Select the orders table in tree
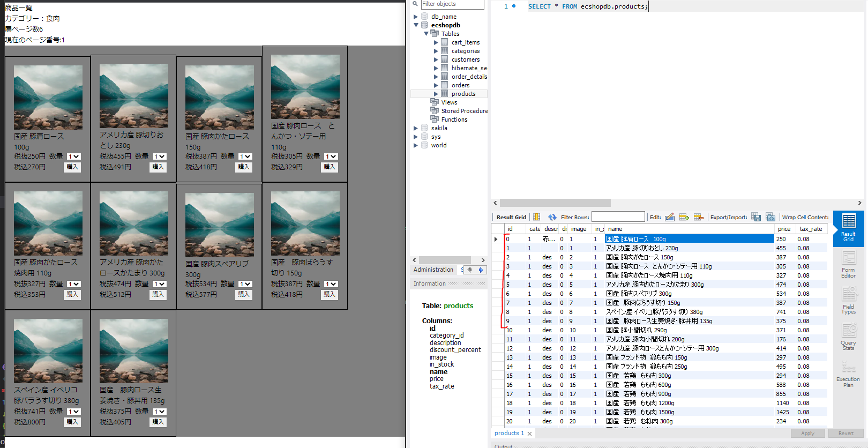Image resolution: width=868 pixels, height=448 pixels. coord(460,85)
